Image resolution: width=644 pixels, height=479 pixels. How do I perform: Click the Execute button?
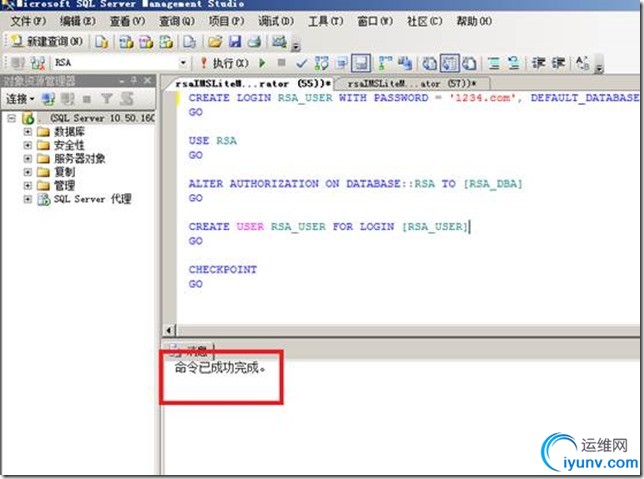(x=225, y=63)
